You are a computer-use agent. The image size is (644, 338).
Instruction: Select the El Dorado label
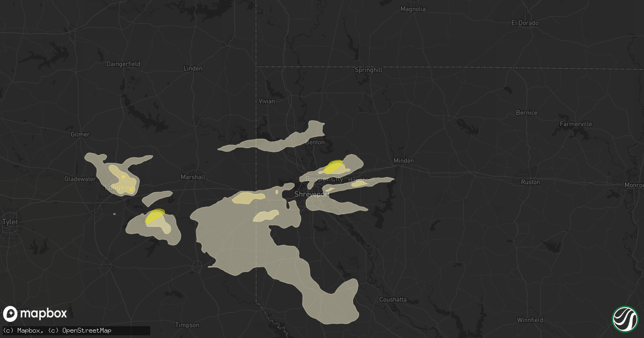click(x=525, y=23)
